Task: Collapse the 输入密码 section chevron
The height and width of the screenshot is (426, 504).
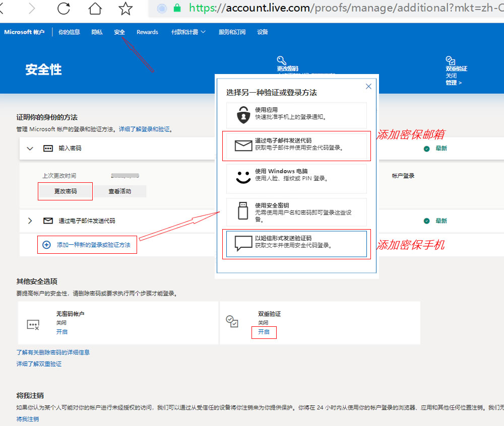Action: 30,149
